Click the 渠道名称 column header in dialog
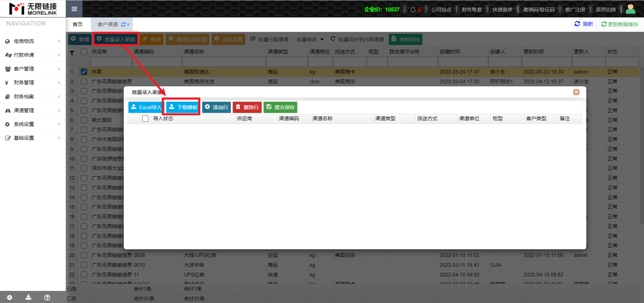 point(322,119)
